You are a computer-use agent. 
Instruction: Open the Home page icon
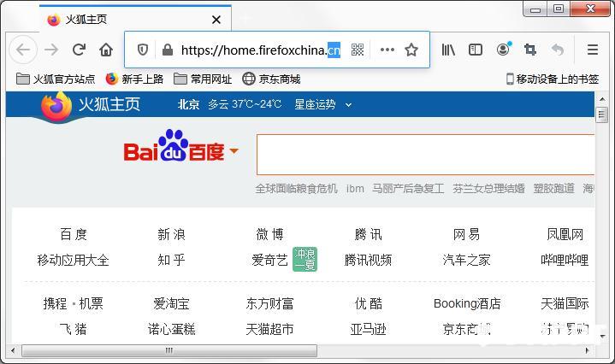106,50
